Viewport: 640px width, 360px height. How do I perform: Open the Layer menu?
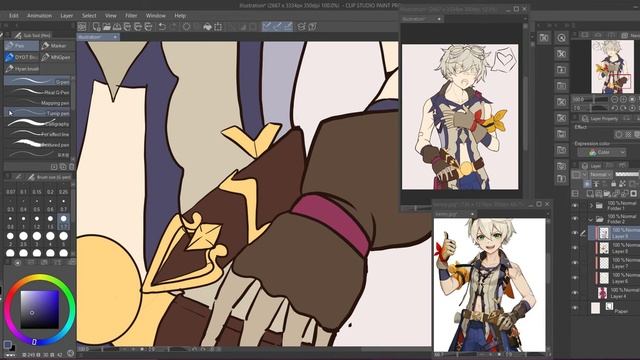pos(67,16)
